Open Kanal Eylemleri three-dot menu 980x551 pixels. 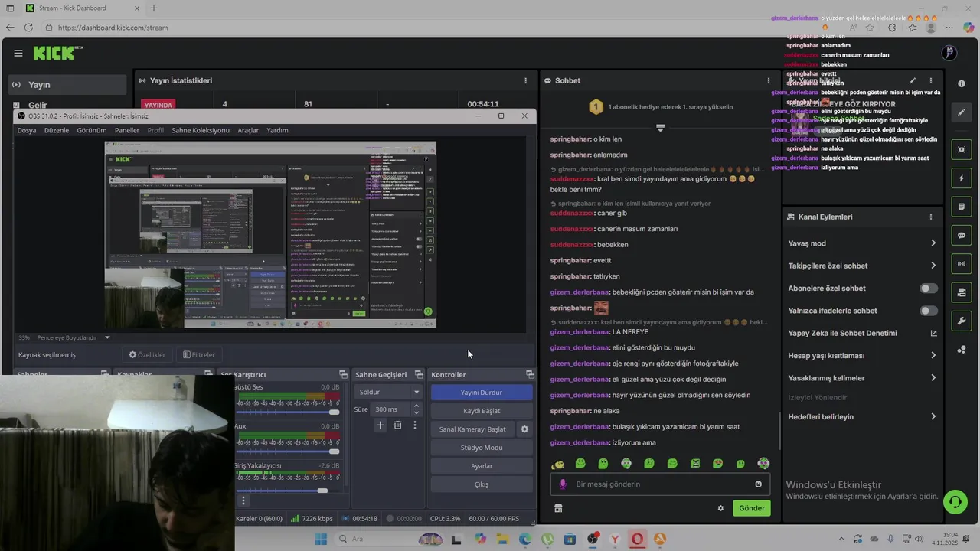coord(931,217)
